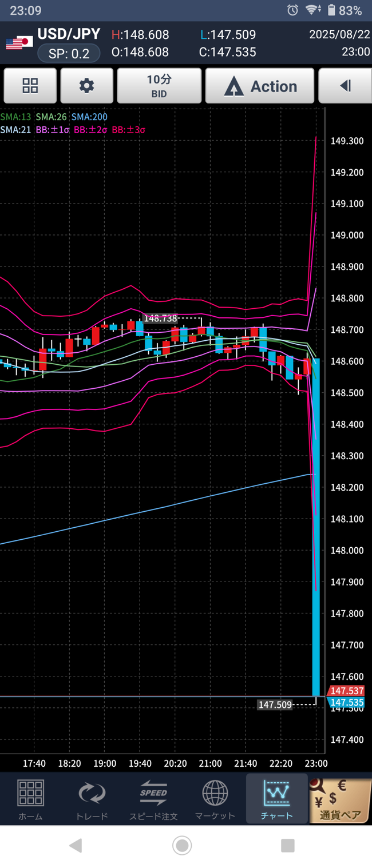The height and width of the screenshot is (868, 372).
Task: Open スピード注文 tab
Action: [153, 799]
